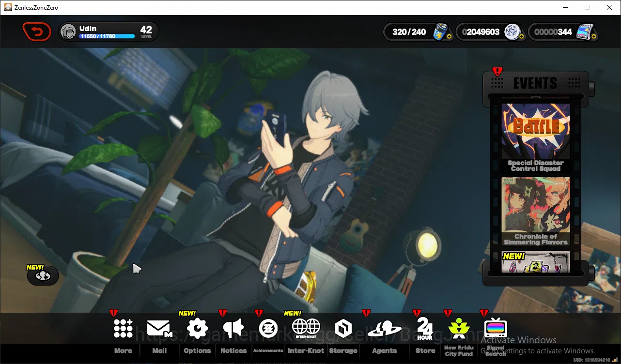Image resolution: width=621 pixels, height=364 pixels.
Task: Open the Agents icon
Action: pyautogui.click(x=385, y=329)
